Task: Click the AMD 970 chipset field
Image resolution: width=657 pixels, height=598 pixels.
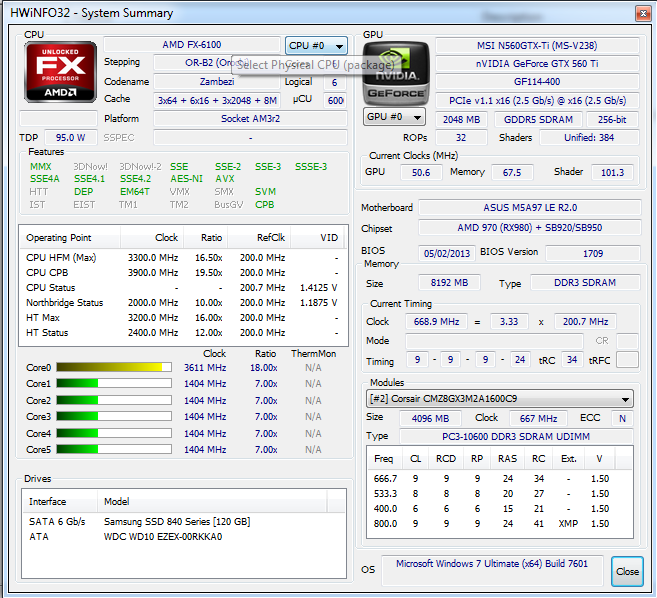Action: 530,228
